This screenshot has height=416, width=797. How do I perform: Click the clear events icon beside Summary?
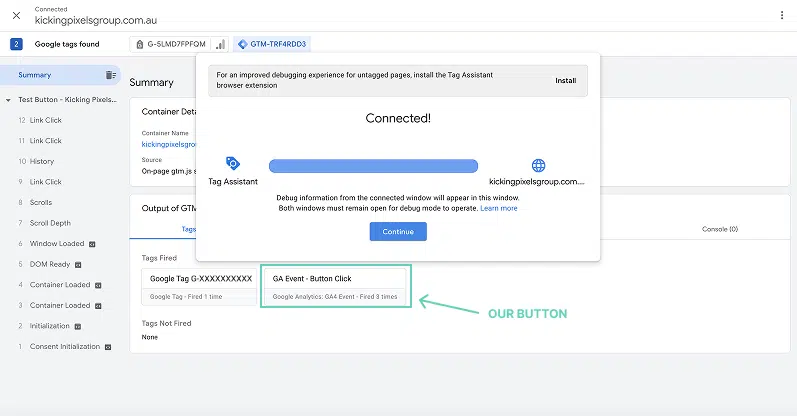pos(110,75)
